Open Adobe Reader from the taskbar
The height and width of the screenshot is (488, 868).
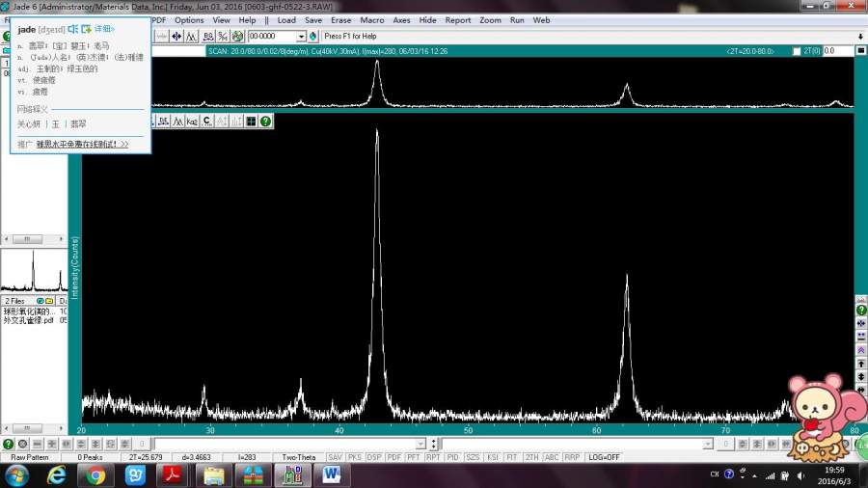point(172,474)
